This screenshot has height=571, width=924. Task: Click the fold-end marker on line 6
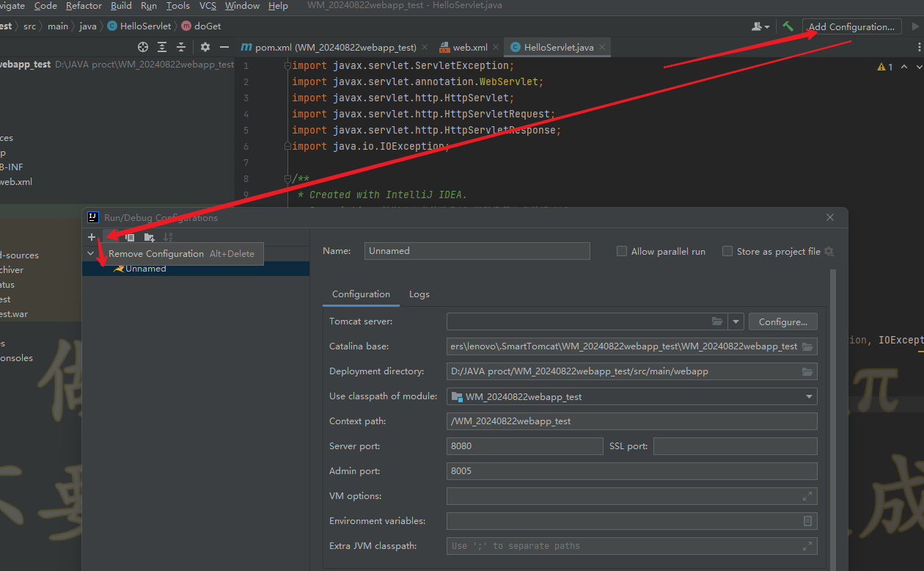tap(288, 146)
